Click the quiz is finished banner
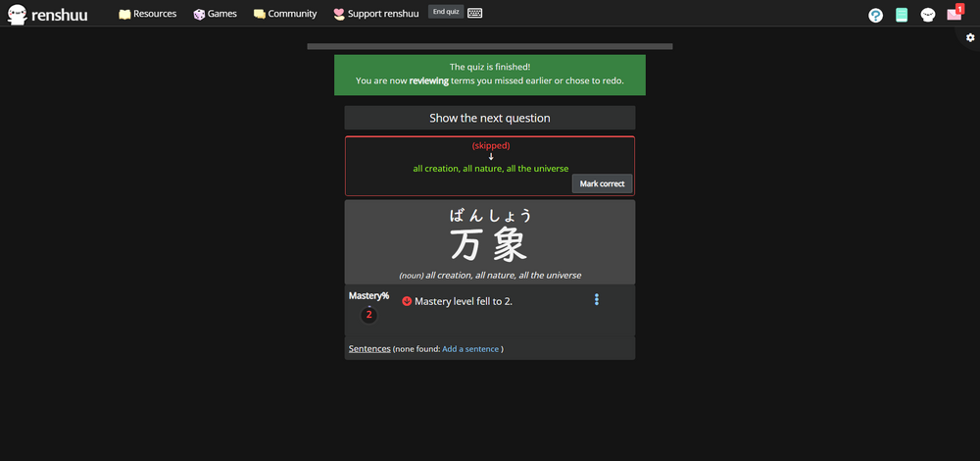Viewport: 980px width, 461px height. point(489,75)
